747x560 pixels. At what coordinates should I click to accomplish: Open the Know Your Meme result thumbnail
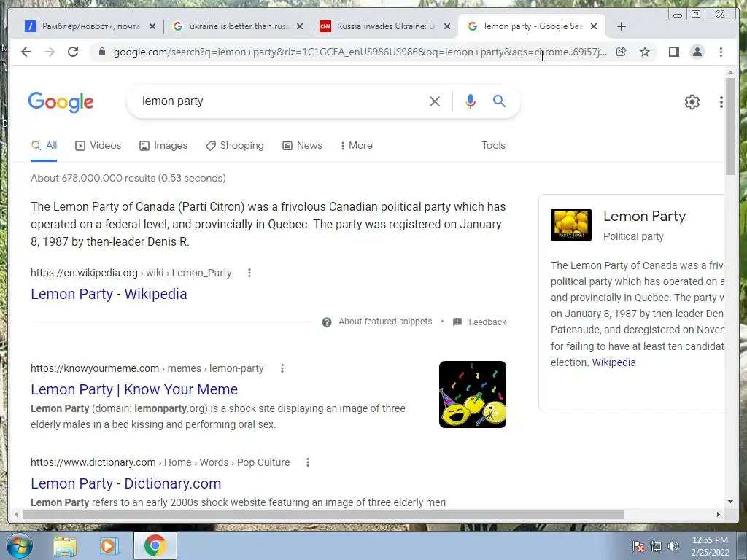[473, 394]
